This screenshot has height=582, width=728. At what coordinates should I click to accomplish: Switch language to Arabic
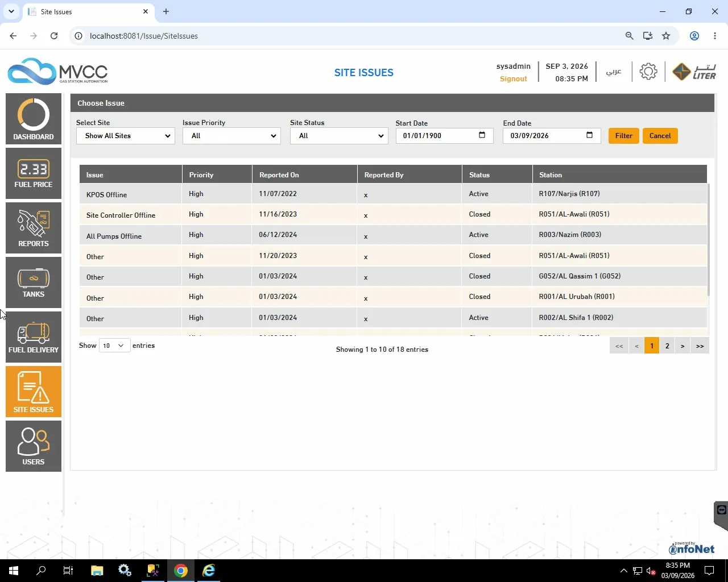click(614, 72)
